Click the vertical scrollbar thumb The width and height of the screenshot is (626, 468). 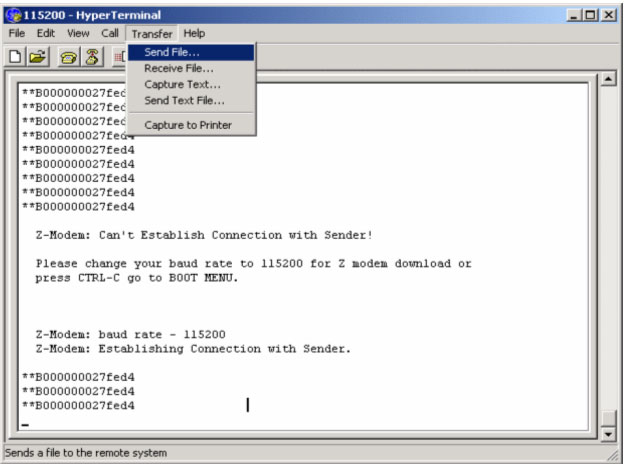[x=607, y=417]
